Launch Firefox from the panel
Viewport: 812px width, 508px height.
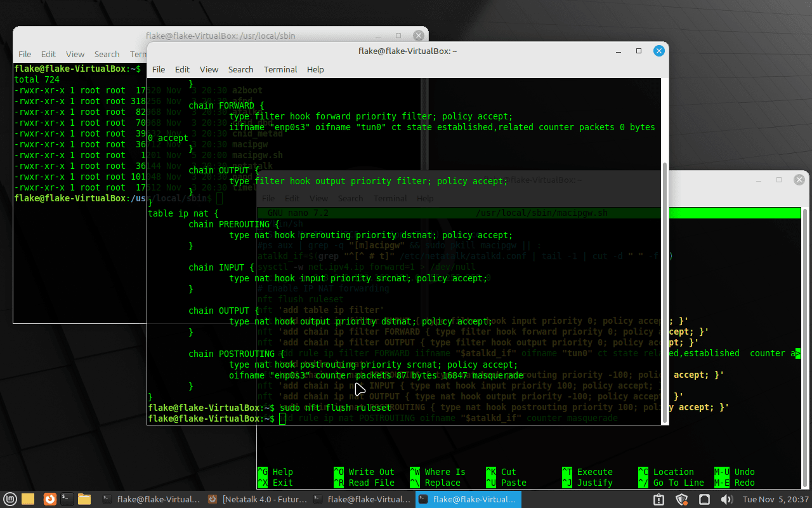49,499
